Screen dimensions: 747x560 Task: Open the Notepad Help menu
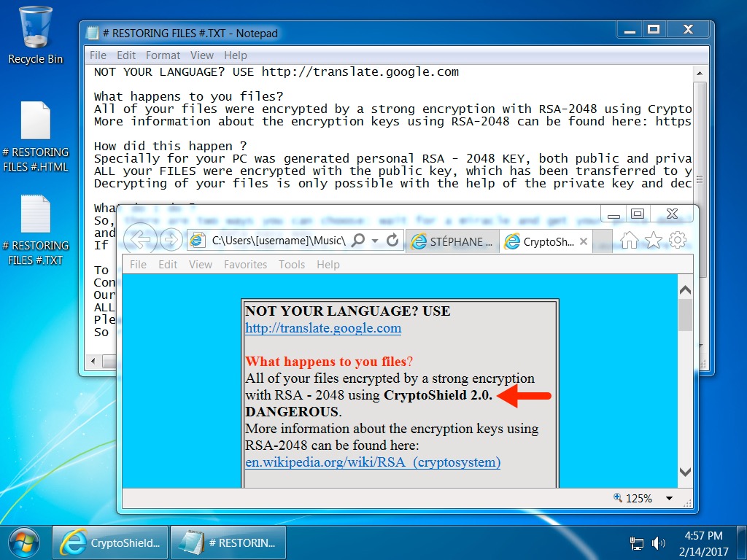tap(236, 55)
